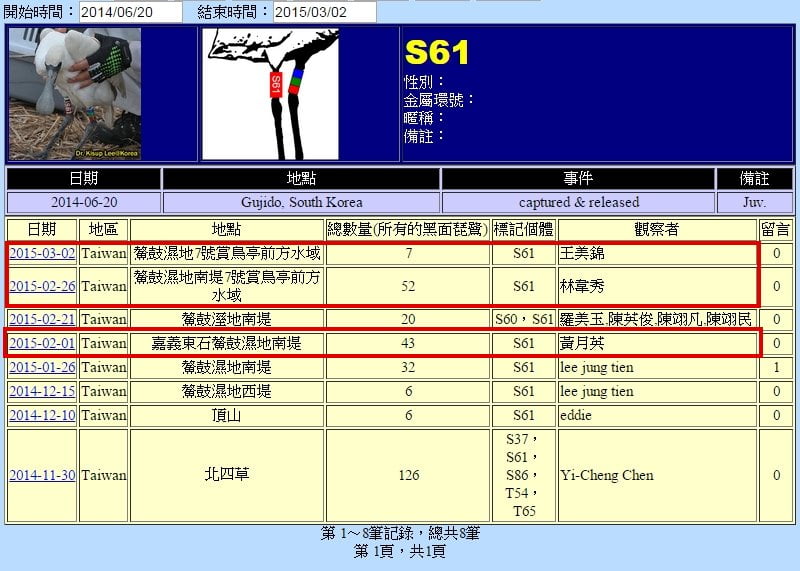This screenshot has height=571, width=800.
Task: Click observer name Yi-Cheng Chen
Action: (x=607, y=475)
